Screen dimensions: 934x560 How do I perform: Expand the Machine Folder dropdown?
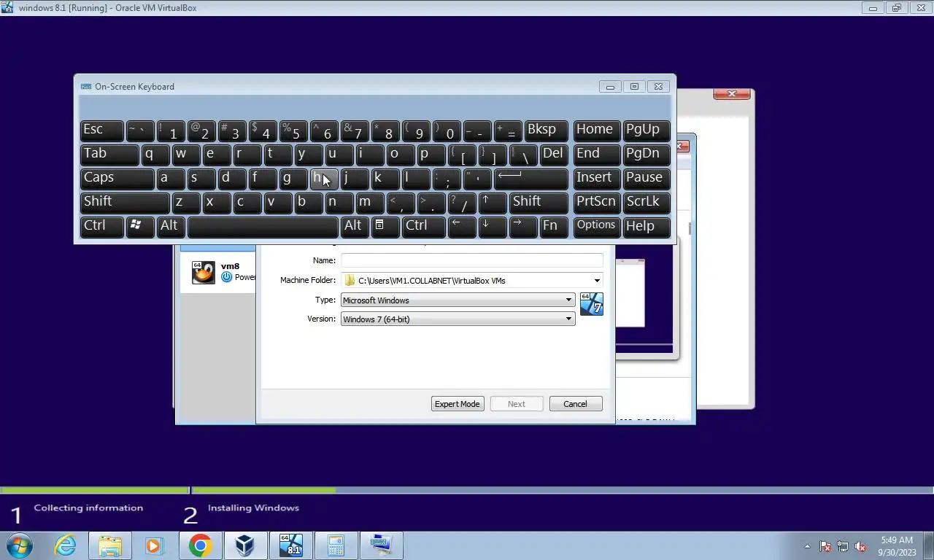pyautogui.click(x=597, y=281)
